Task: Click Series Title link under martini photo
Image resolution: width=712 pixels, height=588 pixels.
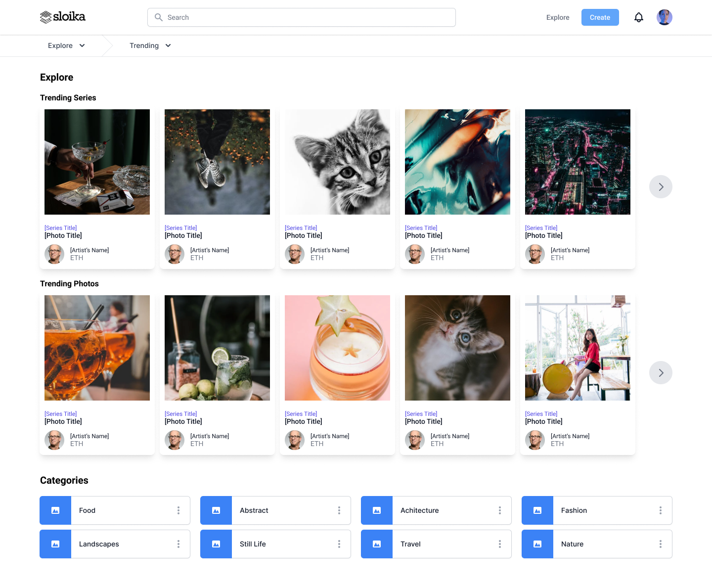Action: [61, 228]
